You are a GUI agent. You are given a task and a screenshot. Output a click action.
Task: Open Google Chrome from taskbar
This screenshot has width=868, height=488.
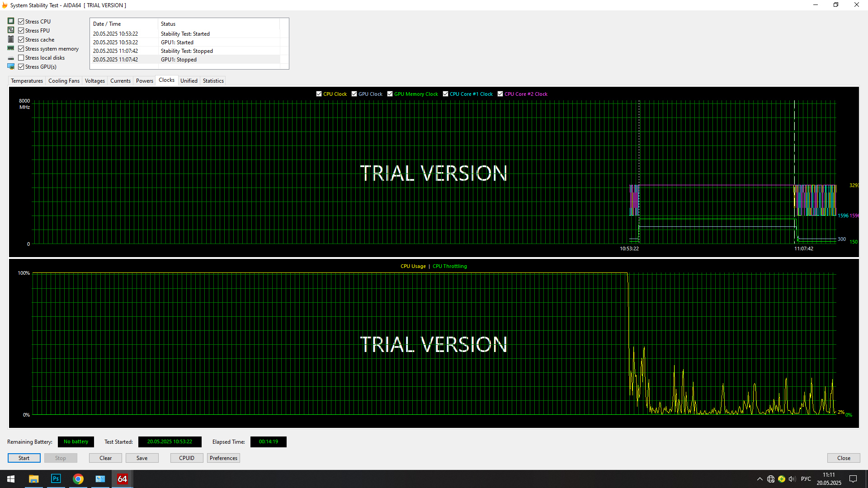[78, 479]
